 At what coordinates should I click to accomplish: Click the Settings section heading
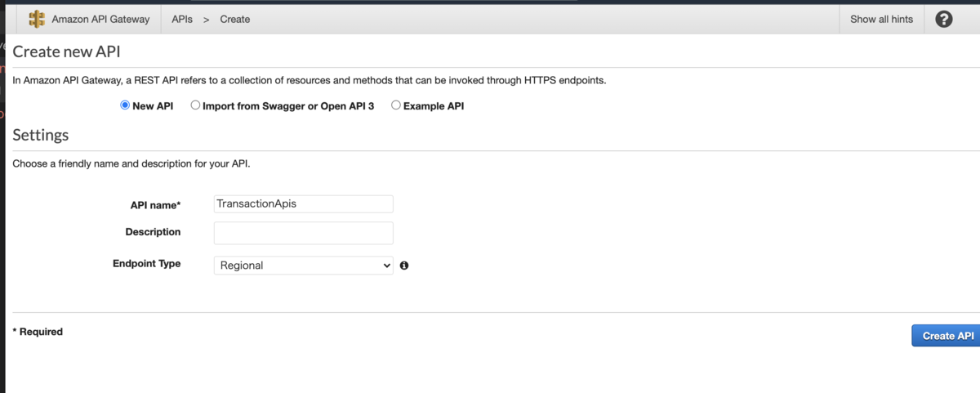point(41,135)
